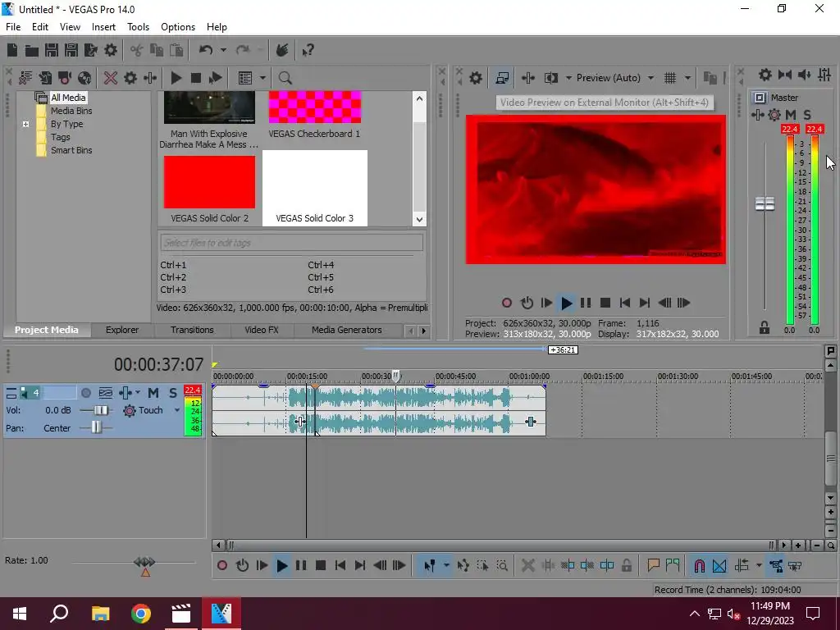This screenshot has width=840, height=630.
Task: Open preview Overlays grid dropdown arrow
Action: pos(687,78)
